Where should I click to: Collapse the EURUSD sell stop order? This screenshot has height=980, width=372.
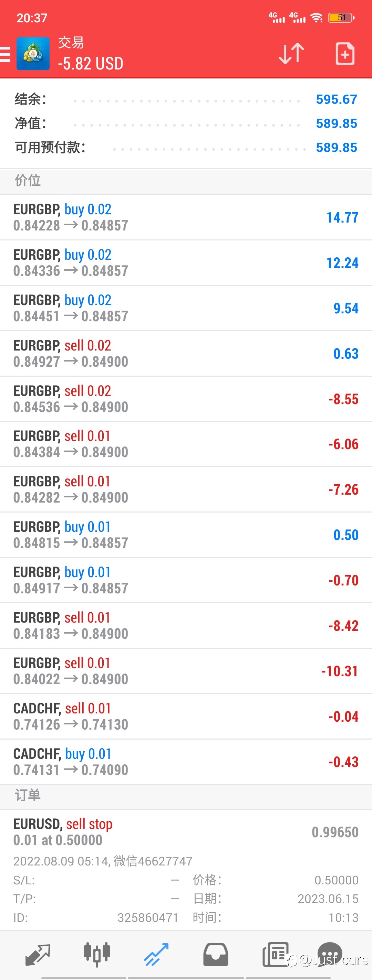pyautogui.click(x=186, y=832)
